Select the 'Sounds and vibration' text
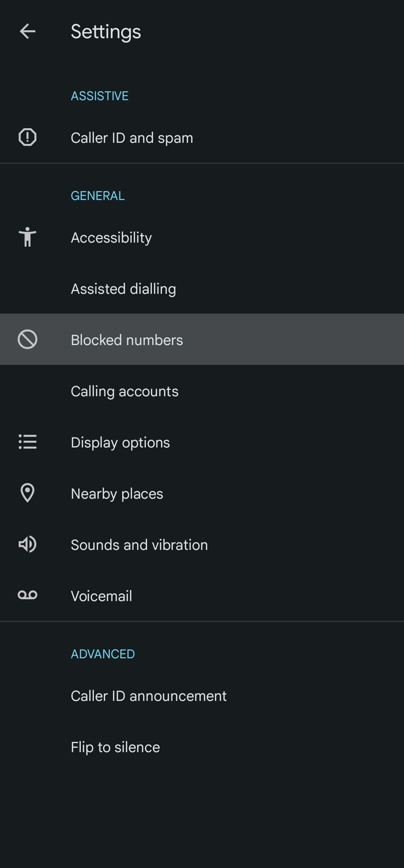Screen dimensions: 404x868 (139, 545)
